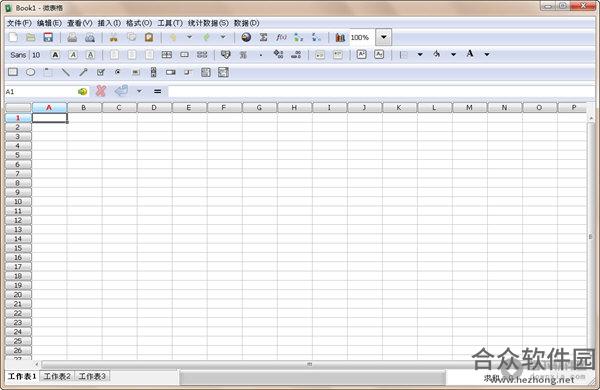
Task: Toggle right text alignment
Action: [x=149, y=55]
